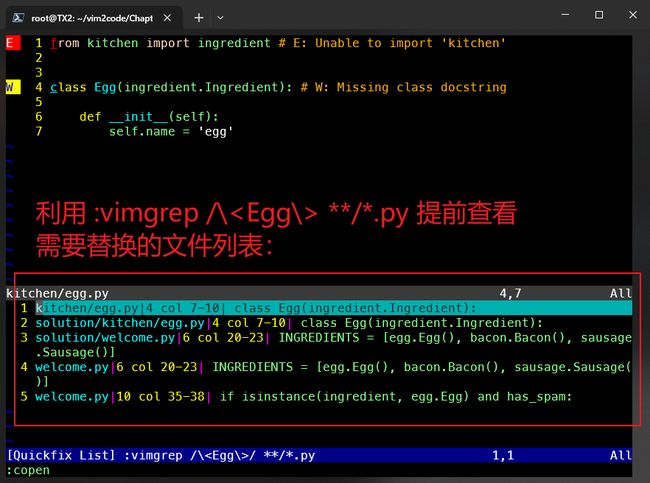Screen dimensions: 650x483
Task: Click the '1,1' quickfix cursor position
Action: coord(503,455)
